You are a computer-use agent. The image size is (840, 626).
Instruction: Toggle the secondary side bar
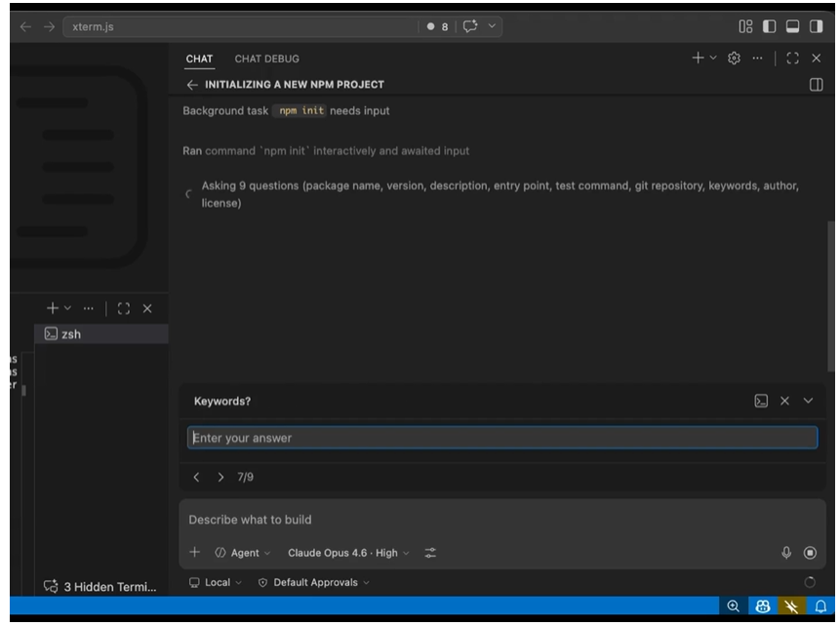tap(817, 26)
